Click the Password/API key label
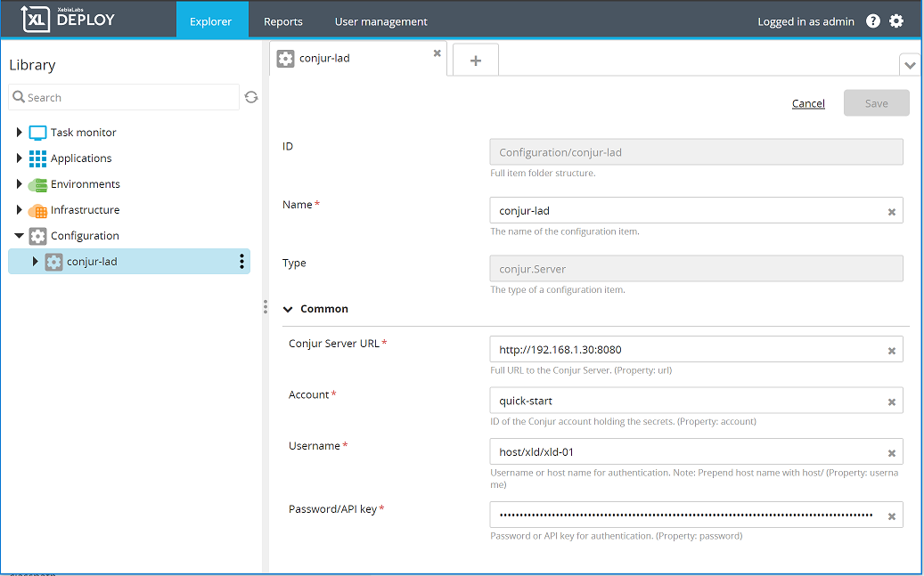This screenshot has height=576, width=924. click(x=332, y=509)
